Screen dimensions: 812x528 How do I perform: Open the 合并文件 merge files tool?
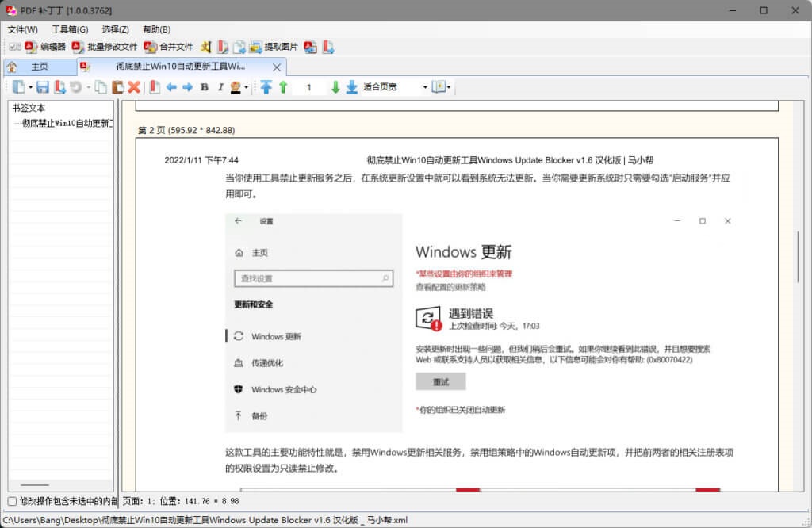(x=168, y=47)
